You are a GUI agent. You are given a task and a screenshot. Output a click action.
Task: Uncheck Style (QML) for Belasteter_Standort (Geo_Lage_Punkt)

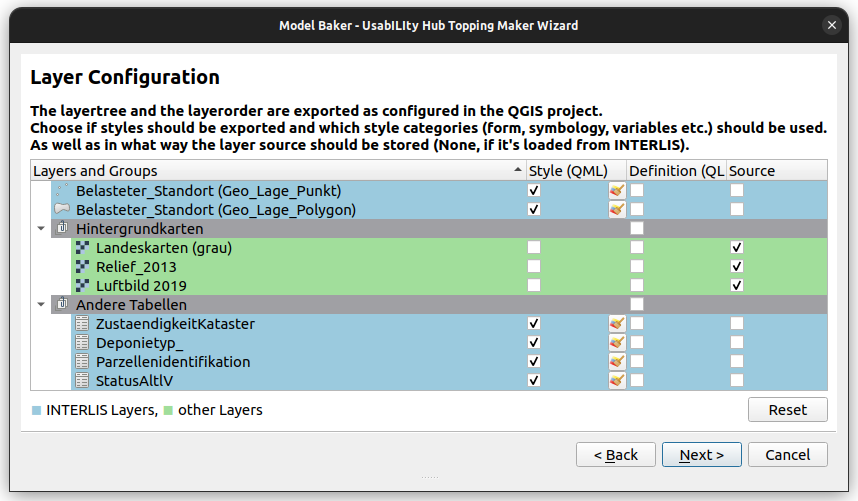[534, 190]
